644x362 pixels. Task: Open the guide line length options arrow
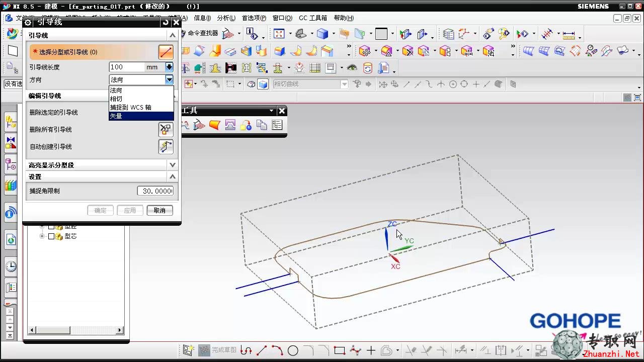tap(170, 67)
